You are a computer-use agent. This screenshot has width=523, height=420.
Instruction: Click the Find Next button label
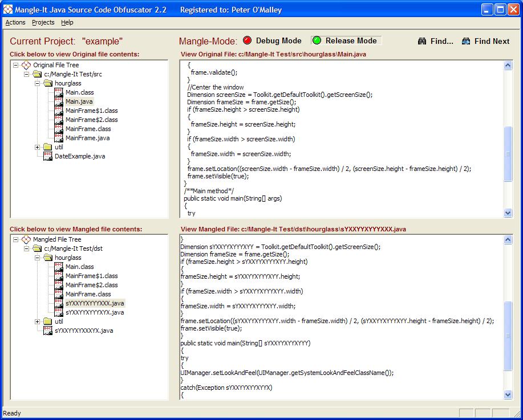pyautogui.click(x=492, y=42)
